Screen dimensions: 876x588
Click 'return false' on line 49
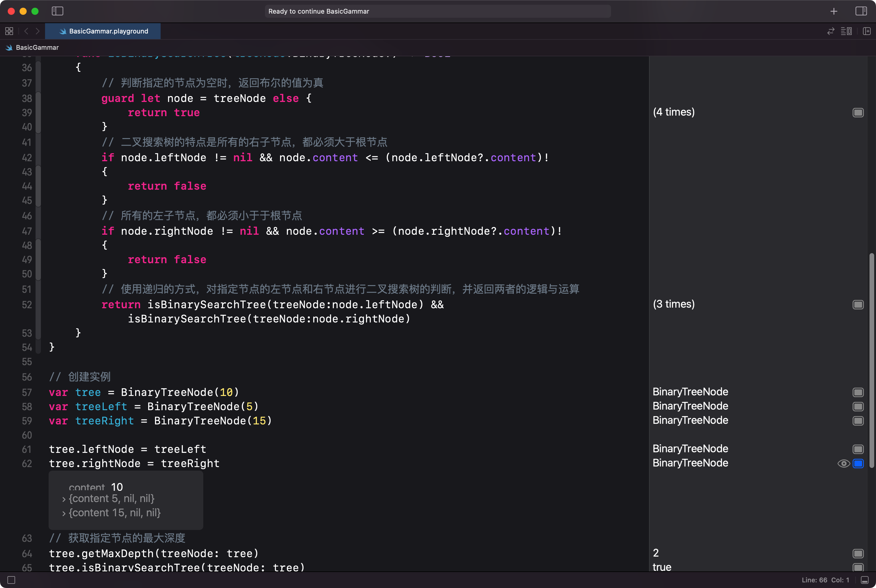tap(167, 260)
